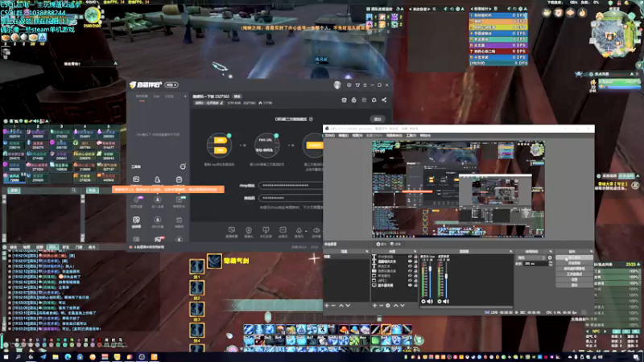This screenshot has height=362, width=644.
Task: Remove selected source with Sources minus icon
Action: tap(381, 306)
